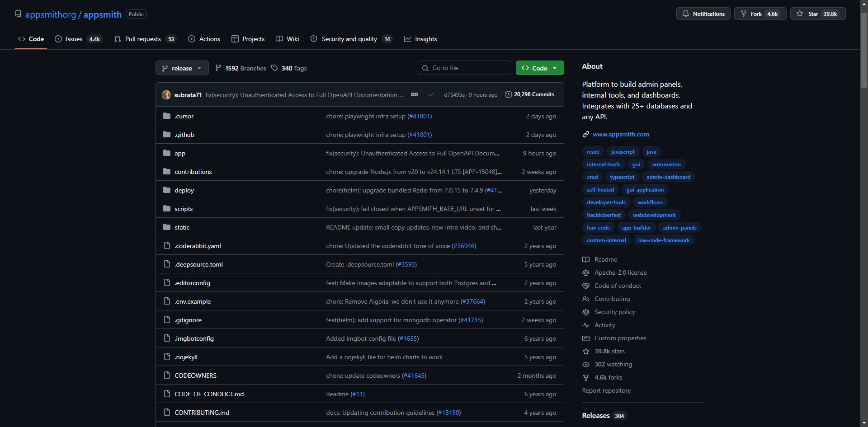Switch to the Pull requests tab

(145, 39)
